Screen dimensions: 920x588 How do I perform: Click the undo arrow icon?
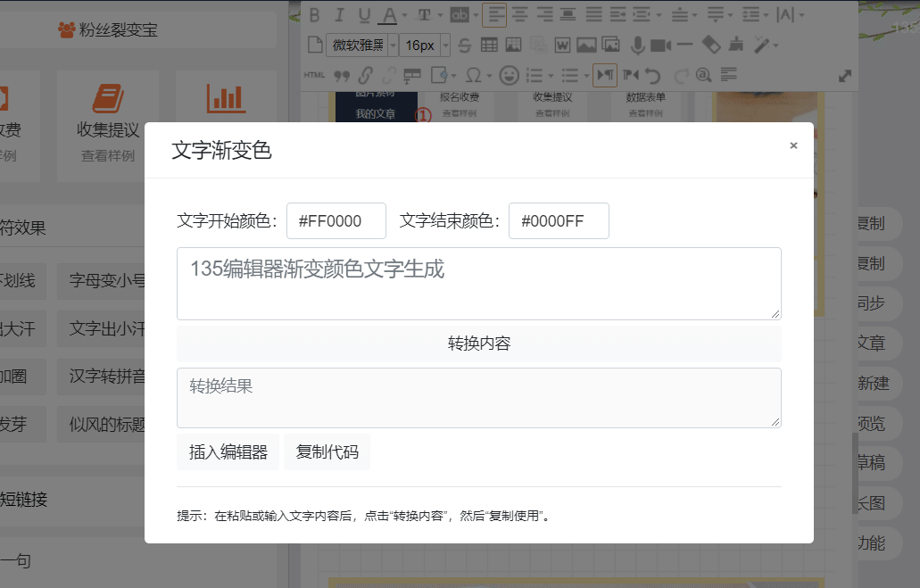(651, 75)
